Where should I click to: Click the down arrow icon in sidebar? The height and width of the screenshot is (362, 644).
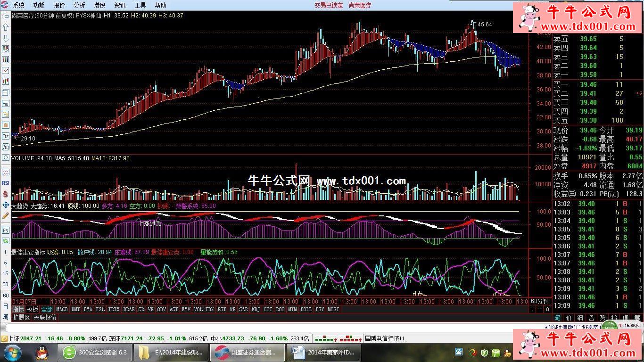point(6,38)
